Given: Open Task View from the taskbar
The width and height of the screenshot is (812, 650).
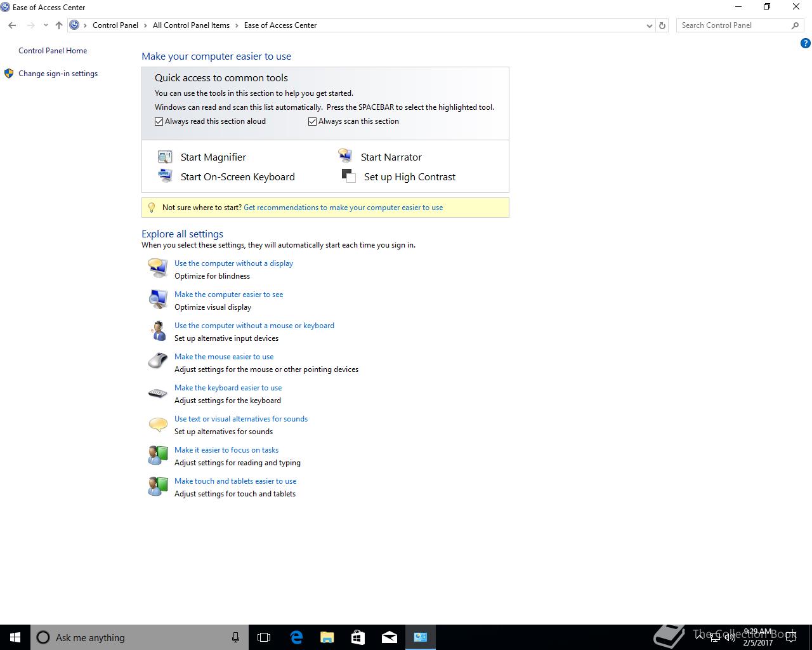Looking at the screenshot, I should pos(264,637).
